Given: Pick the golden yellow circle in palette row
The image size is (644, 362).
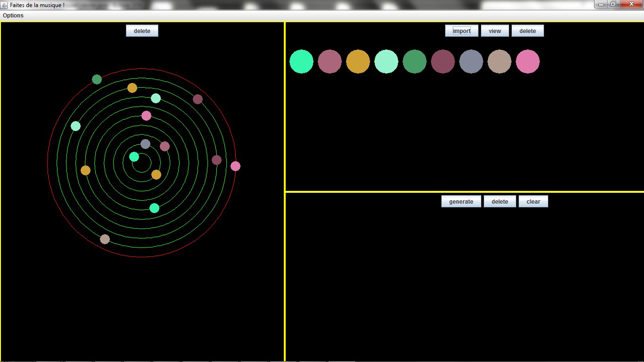Looking at the screenshot, I should pyautogui.click(x=358, y=62).
